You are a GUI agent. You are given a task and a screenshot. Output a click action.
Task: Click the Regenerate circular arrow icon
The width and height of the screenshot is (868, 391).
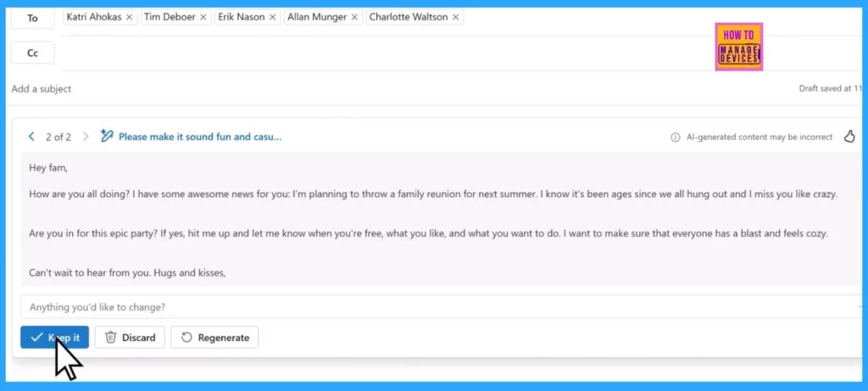click(186, 338)
